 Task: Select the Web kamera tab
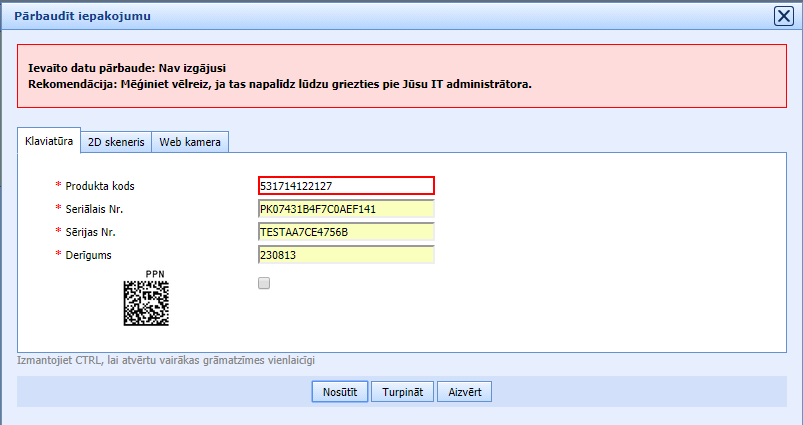pyautogui.click(x=191, y=143)
